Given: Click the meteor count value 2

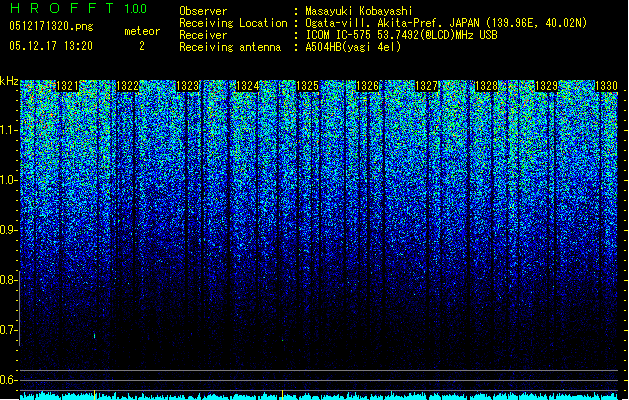Looking at the screenshot, I should coord(142,46).
